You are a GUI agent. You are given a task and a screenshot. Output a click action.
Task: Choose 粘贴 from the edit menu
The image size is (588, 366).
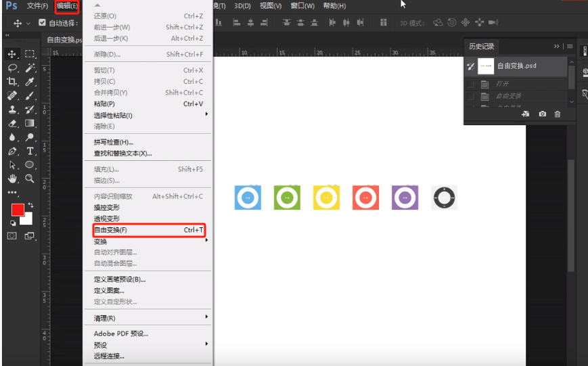(148, 104)
